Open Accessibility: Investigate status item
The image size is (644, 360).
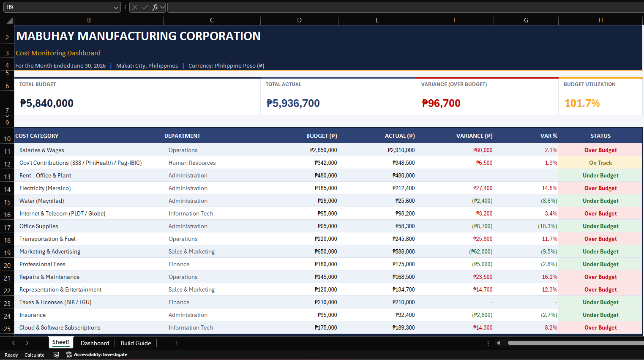[x=97, y=355]
